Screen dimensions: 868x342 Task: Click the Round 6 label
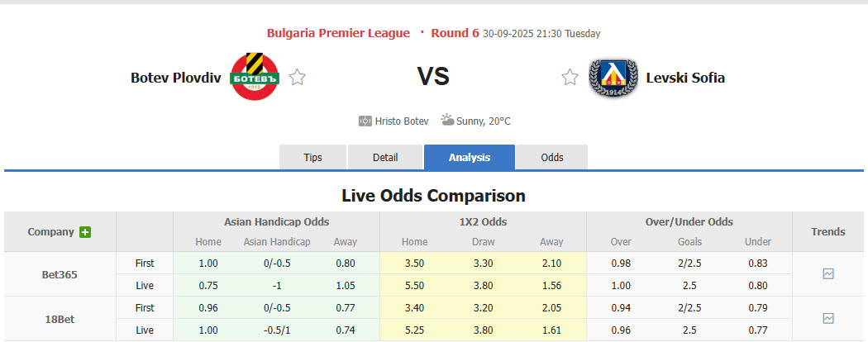tap(455, 33)
